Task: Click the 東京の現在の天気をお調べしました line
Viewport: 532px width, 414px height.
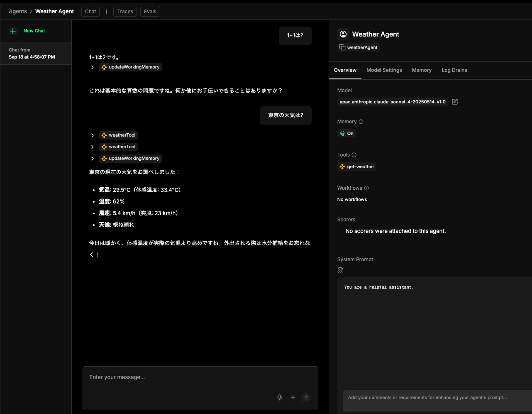Action: point(134,172)
